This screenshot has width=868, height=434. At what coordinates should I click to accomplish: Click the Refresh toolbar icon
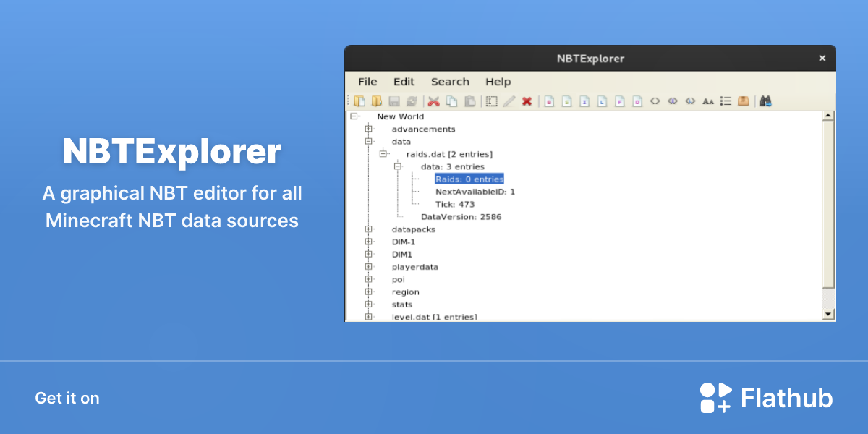pos(412,101)
